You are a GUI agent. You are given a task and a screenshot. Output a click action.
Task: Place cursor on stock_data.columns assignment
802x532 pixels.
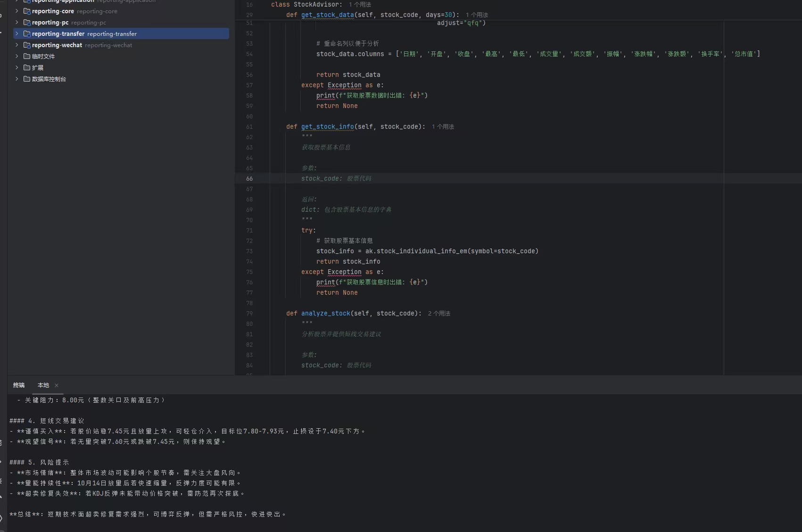pos(538,54)
